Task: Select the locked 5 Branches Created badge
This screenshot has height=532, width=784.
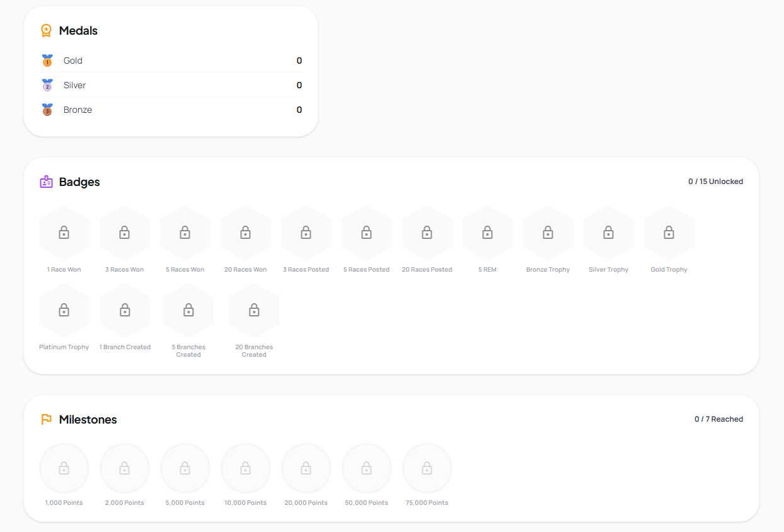Action: coord(188,311)
